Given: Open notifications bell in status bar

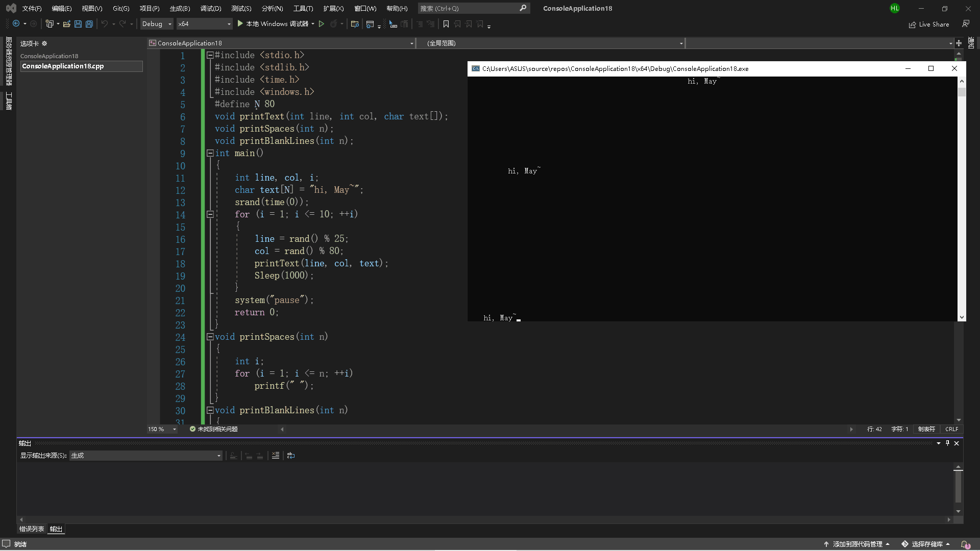Looking at the screenshot, I should [965, 544].
